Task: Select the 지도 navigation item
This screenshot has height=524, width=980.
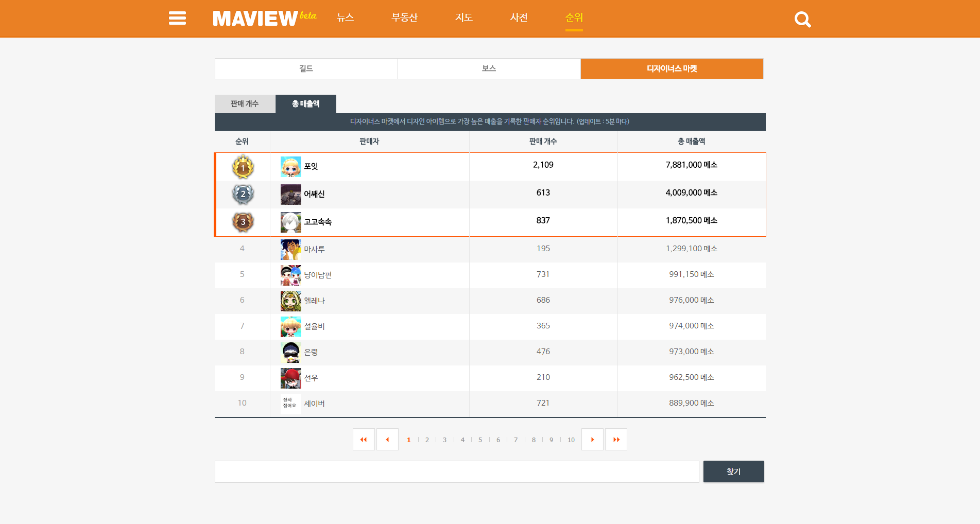Action: click(x=463, y=18)
